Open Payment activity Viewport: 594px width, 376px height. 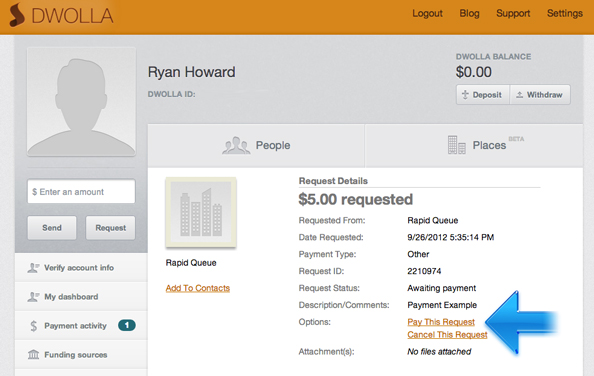pyautogui.click(x=81, y=326)
